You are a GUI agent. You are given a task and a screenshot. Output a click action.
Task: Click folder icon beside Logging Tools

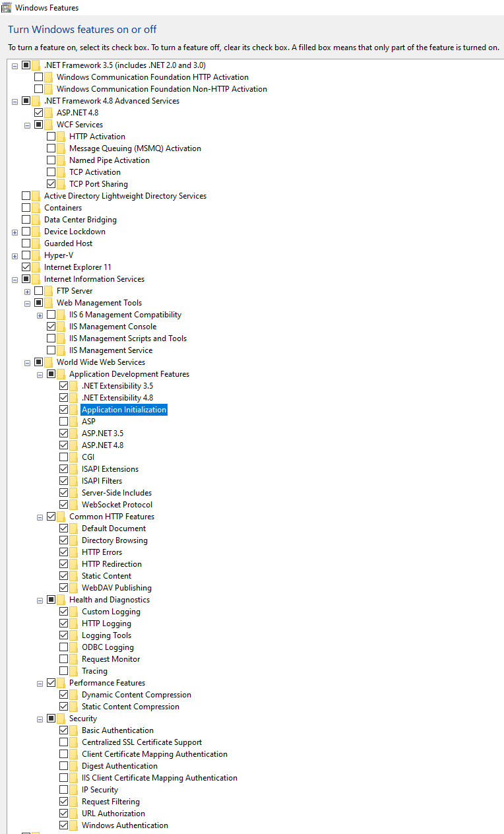point(74,635)
